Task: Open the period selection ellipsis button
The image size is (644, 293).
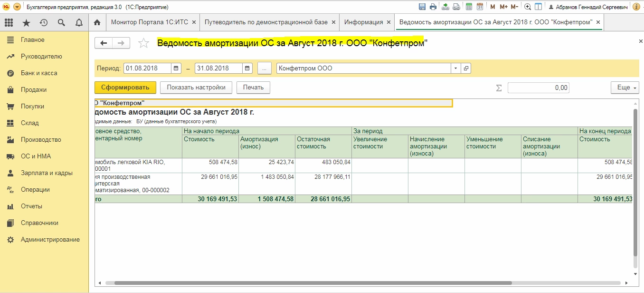Action: point(264,68)
